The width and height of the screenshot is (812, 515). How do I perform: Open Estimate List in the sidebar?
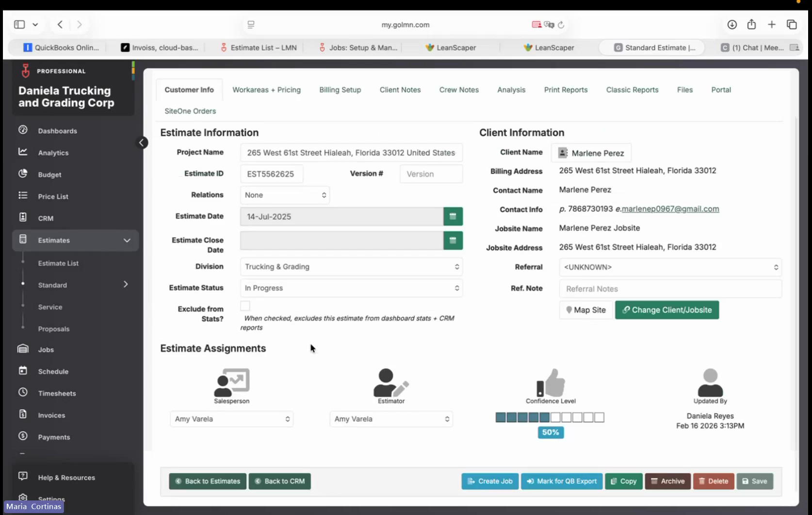point(58,263)
